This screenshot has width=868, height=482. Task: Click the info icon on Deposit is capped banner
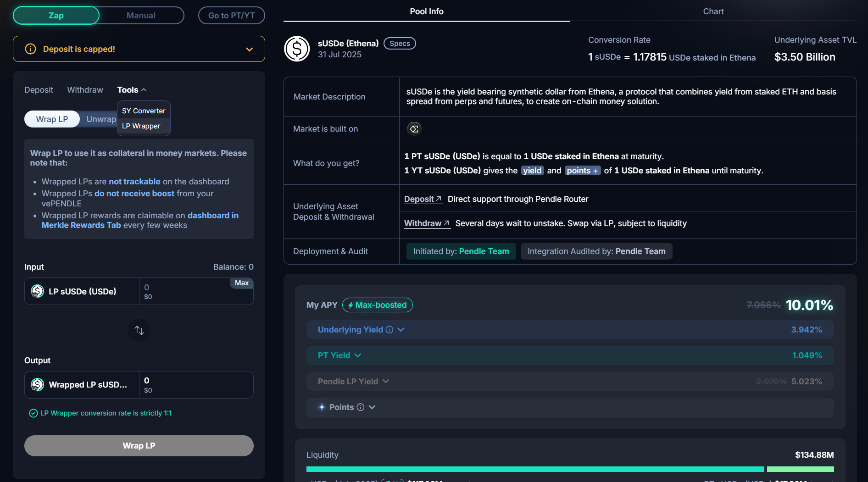pyautogui.click(x=30, y=49)
